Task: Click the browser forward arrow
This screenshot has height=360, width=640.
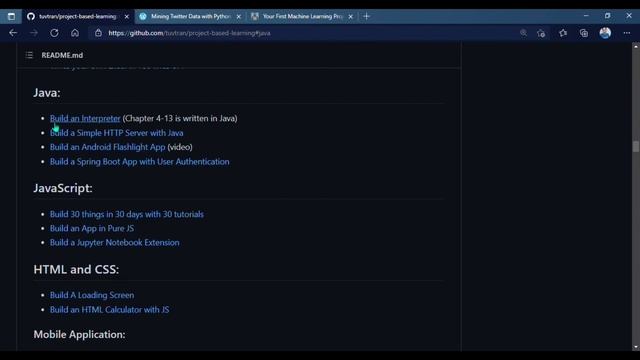Action: click(x=34, y=33)
